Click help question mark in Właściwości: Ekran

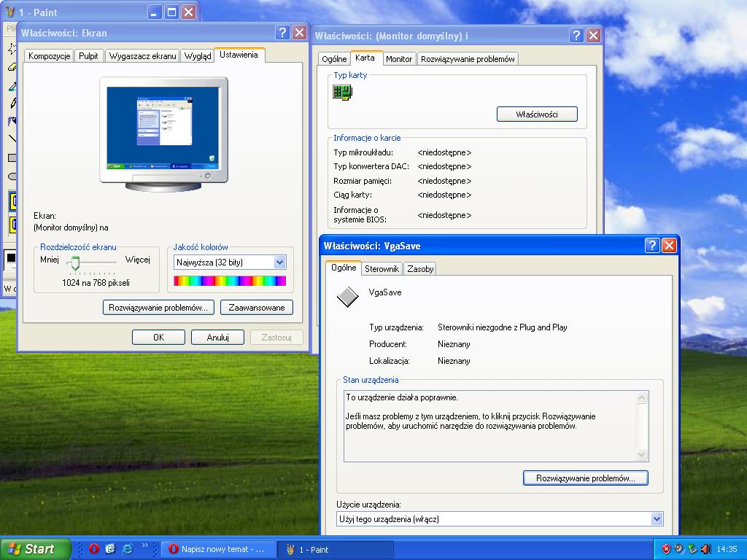pos(282,32)
